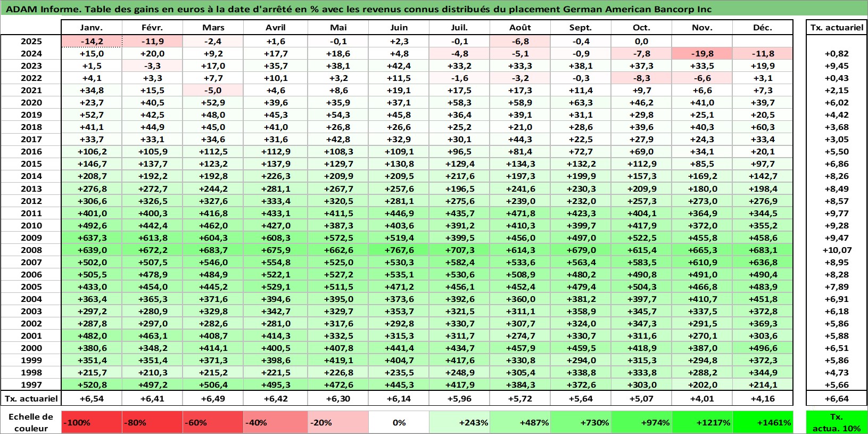Select the 2025 row label
The width and height of the screenshot is (868, 434).
point(31,41)
